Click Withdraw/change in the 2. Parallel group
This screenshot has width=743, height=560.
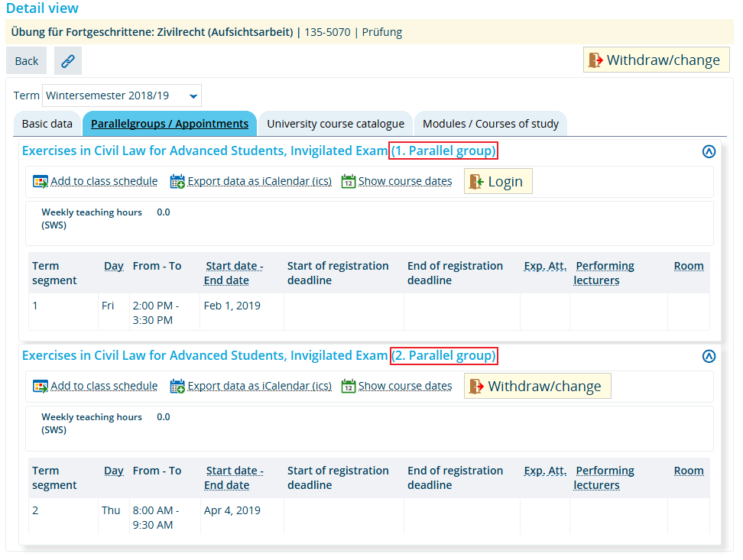coord(537,386)
